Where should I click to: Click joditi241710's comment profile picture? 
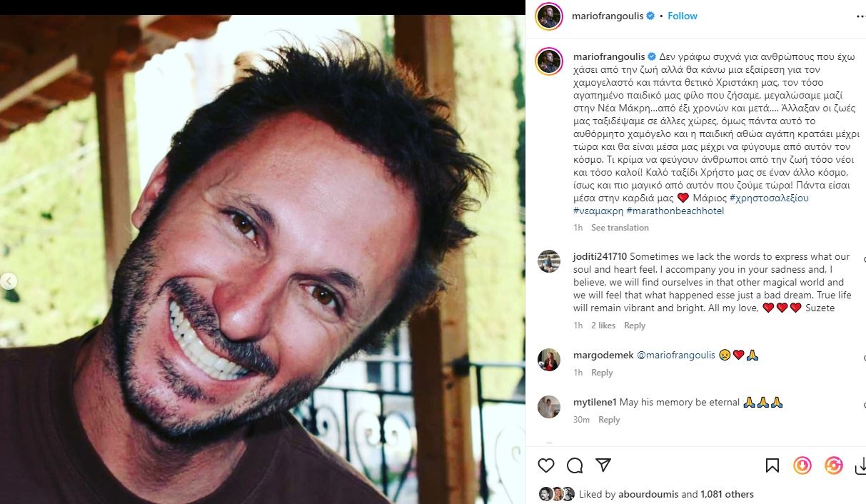coord(548,261)
